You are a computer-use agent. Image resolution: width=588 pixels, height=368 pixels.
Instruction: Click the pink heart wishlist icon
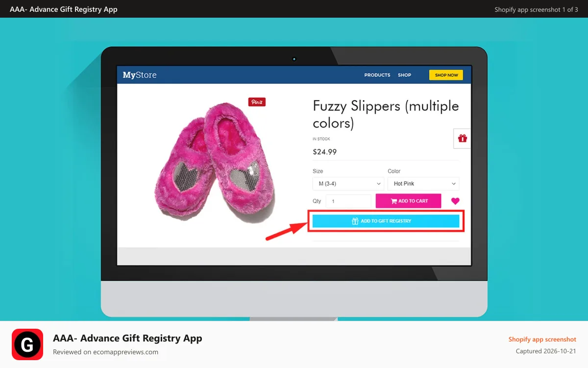tap(455, 201)
